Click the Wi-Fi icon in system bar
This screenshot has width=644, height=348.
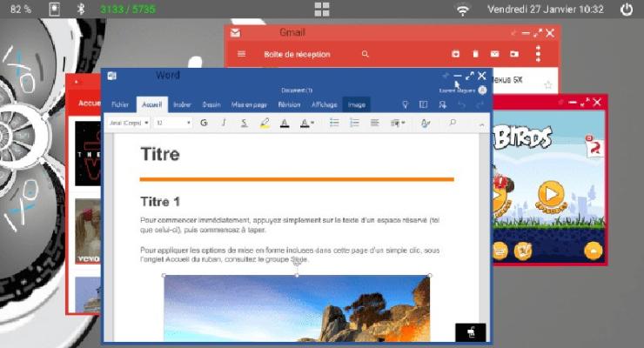click(x=463, y=10)
